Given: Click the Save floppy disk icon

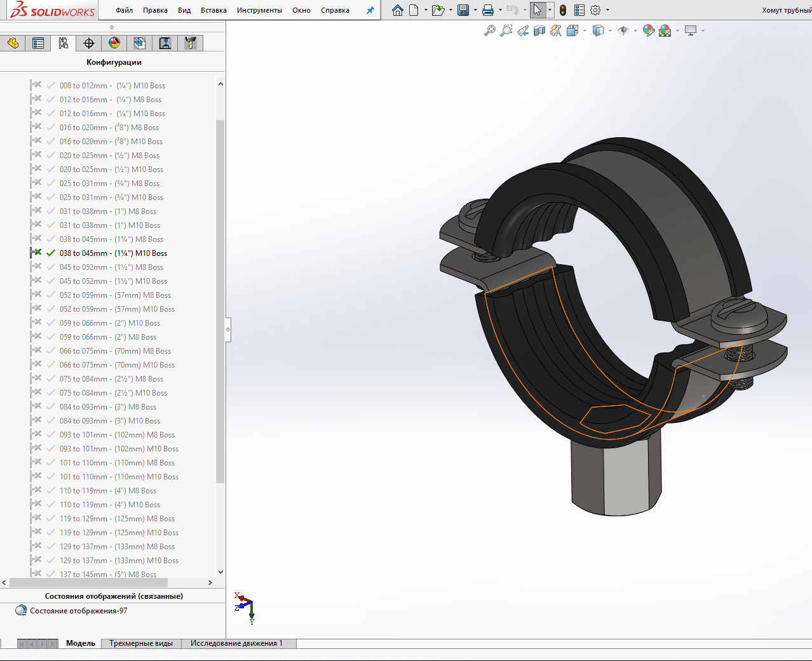Looking at the screenshot, I should [463, 10].
